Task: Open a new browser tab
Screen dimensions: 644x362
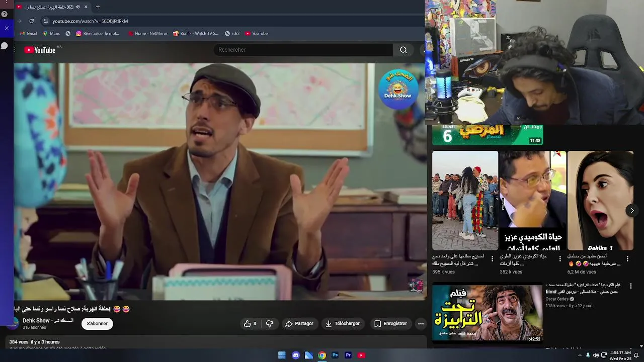Action: point(98,7)
